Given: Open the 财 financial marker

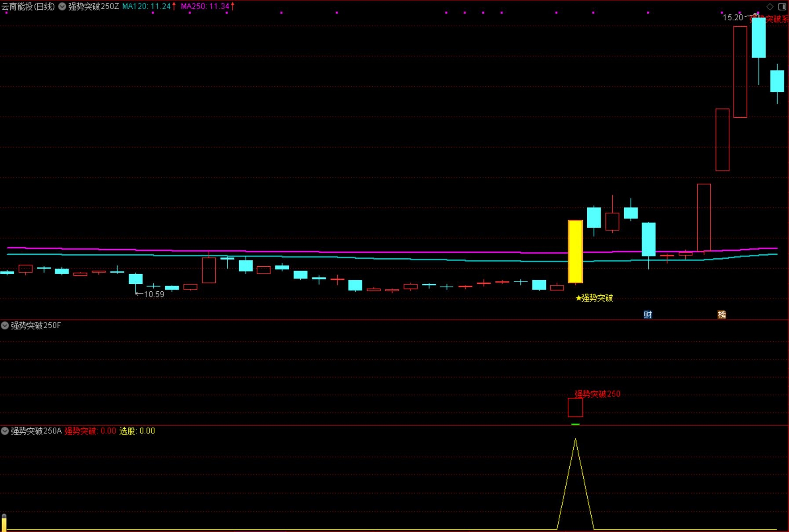Looking at the screenshot, I should point(648,315).
